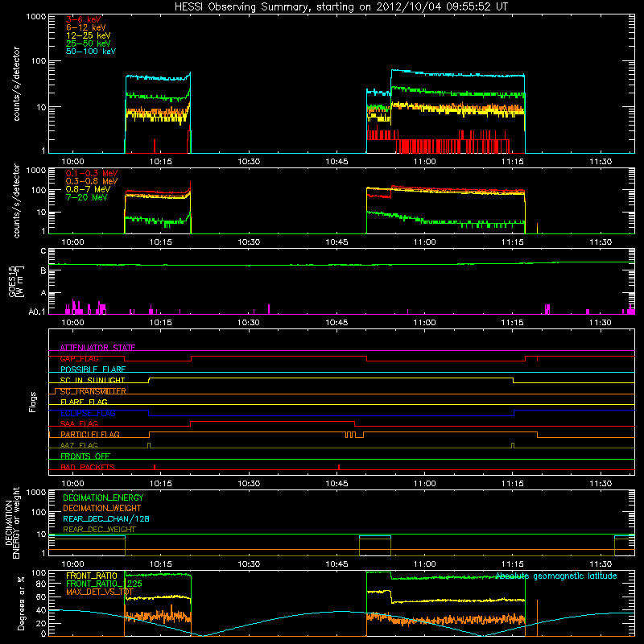
Task: Click the DECIMATION ENERGY or weight axis label
Action: pyautogui.click(x=12, y=522)
